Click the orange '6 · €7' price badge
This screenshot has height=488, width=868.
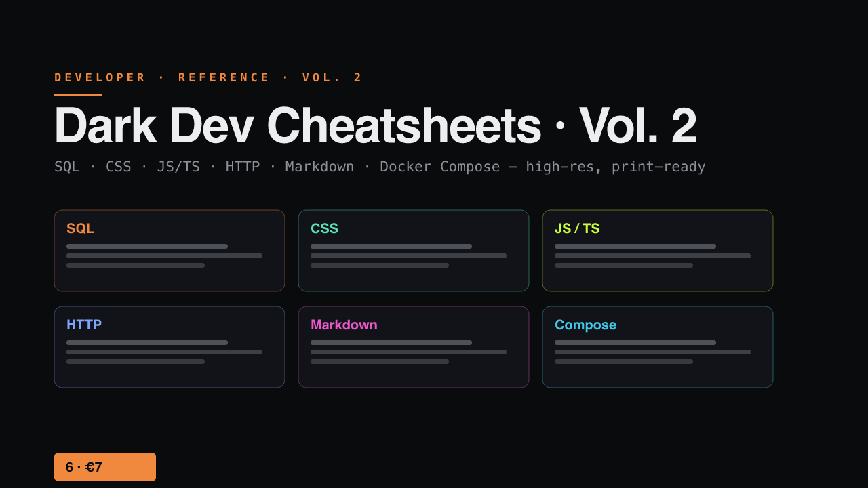tap(105, 467)
